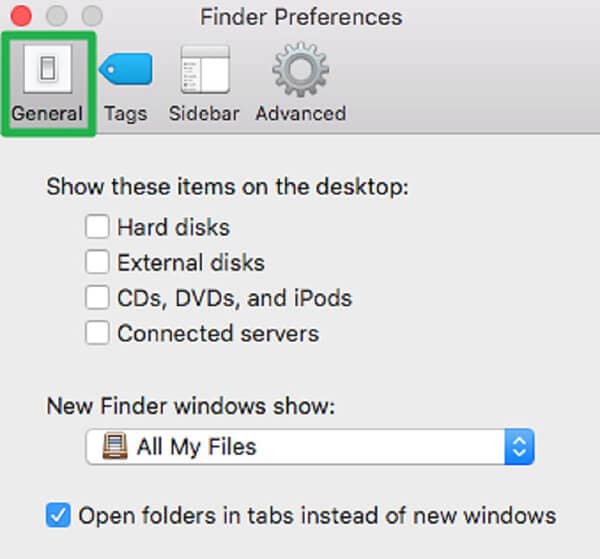Toggle Connected servers checkbox
This screenshot has width=600, height=559.
[97, 333]
